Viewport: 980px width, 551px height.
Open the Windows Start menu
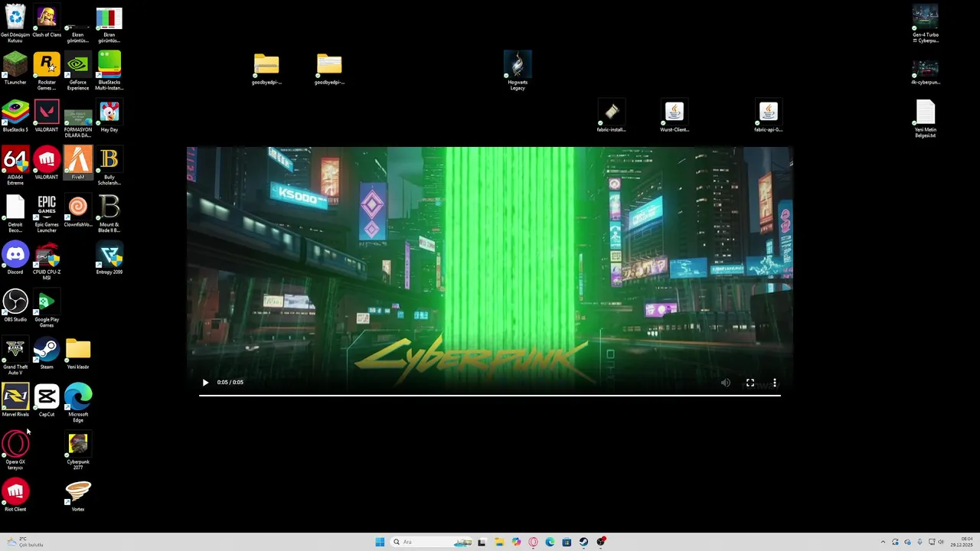pos(380,542)
